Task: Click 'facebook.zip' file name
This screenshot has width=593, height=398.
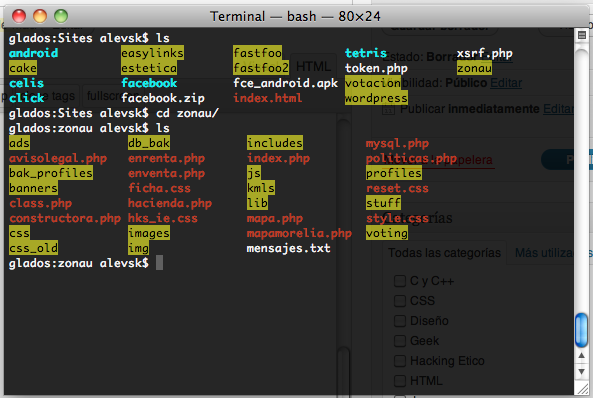Action: pyautogui.click(x=163, y=98)
